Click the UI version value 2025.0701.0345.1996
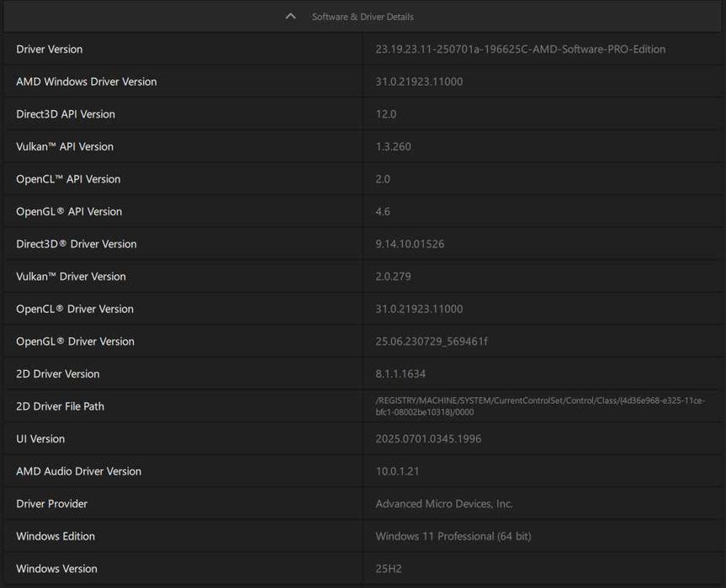The image size is (726, 588). click(x=428, y=438)
